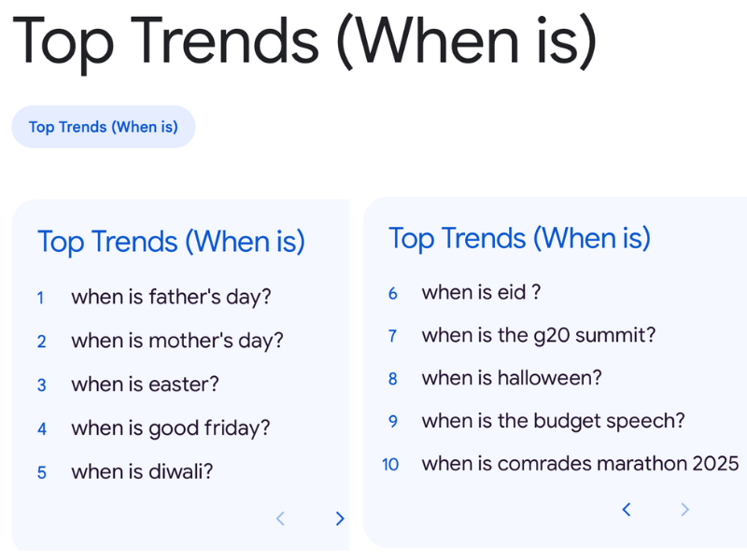Click the dimmed right chevron on second card
This screenshot has width=747, height=560.
coord(685,510)
